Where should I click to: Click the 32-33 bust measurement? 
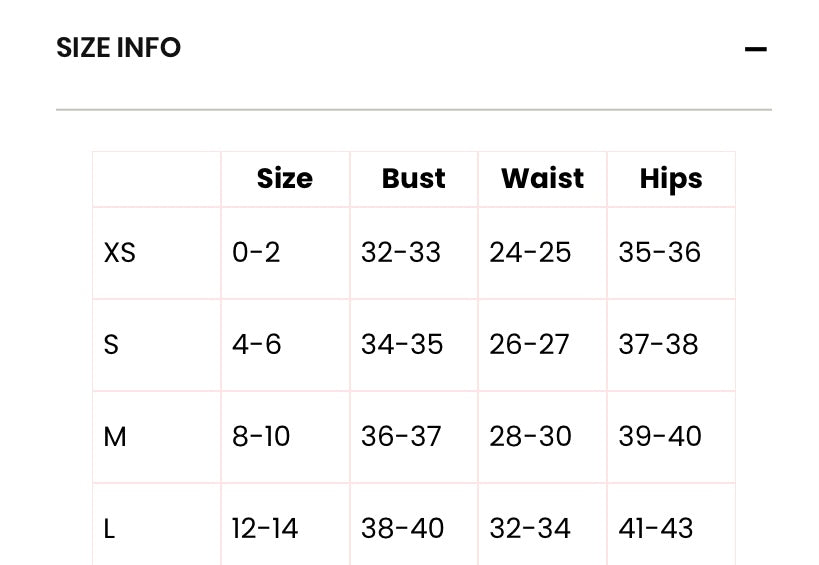click(x=401, y=253)
